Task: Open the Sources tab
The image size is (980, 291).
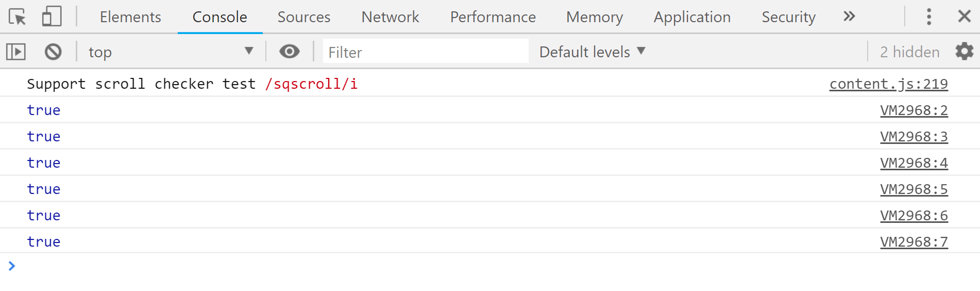Action: [x=304, y=17]
